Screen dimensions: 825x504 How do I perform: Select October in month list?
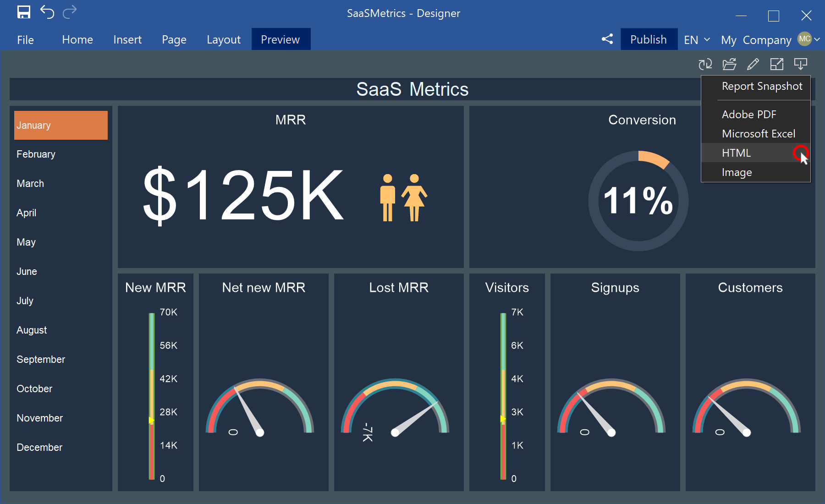point(61,389)
